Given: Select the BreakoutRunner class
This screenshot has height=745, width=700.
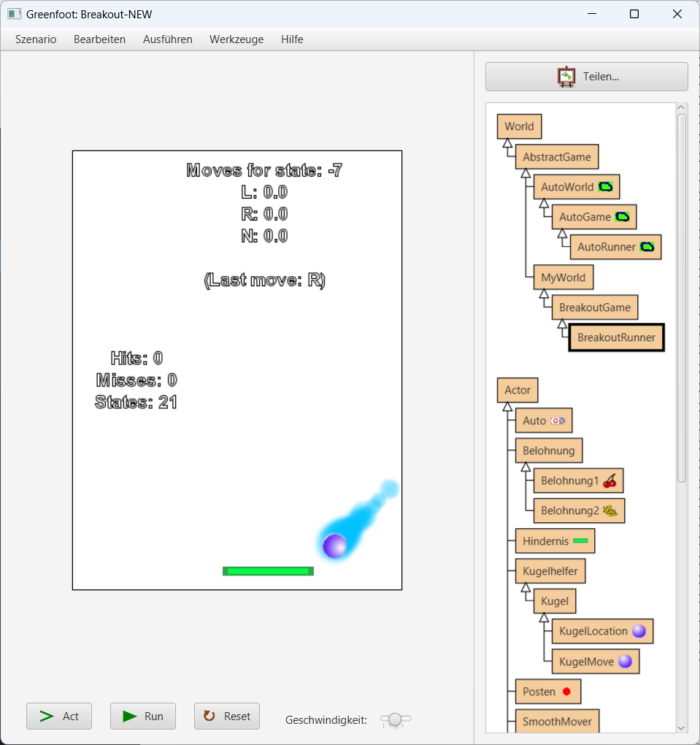Looking at the screenshot, I should [x=616, y=338].
